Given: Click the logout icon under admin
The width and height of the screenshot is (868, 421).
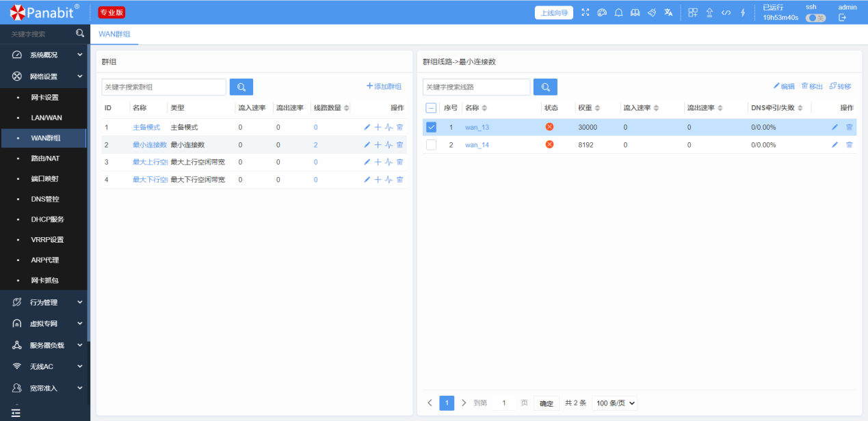Looking at the screenshot, I should (x=842, y=18).
